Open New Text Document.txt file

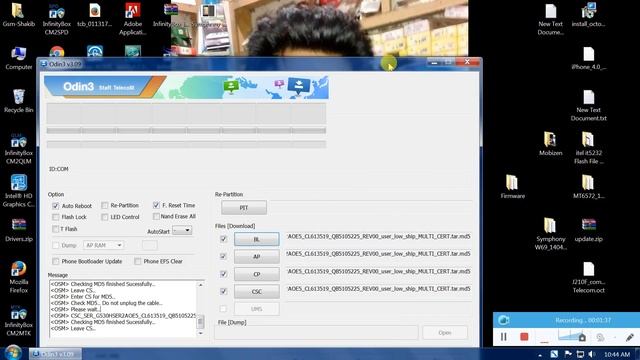pos(588,106)
